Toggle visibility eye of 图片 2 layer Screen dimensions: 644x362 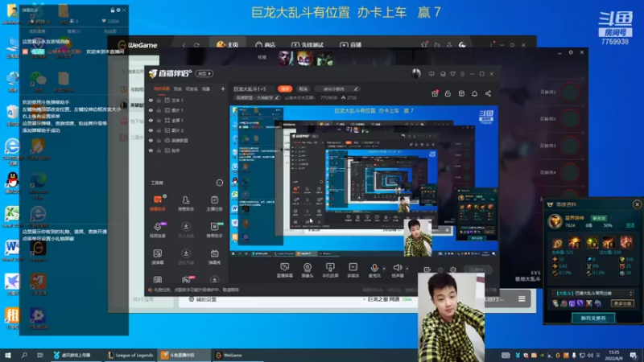coord(151,130)
